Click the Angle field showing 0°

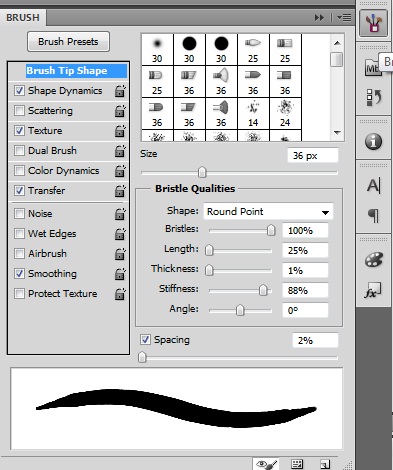click(x=305, y=311)
